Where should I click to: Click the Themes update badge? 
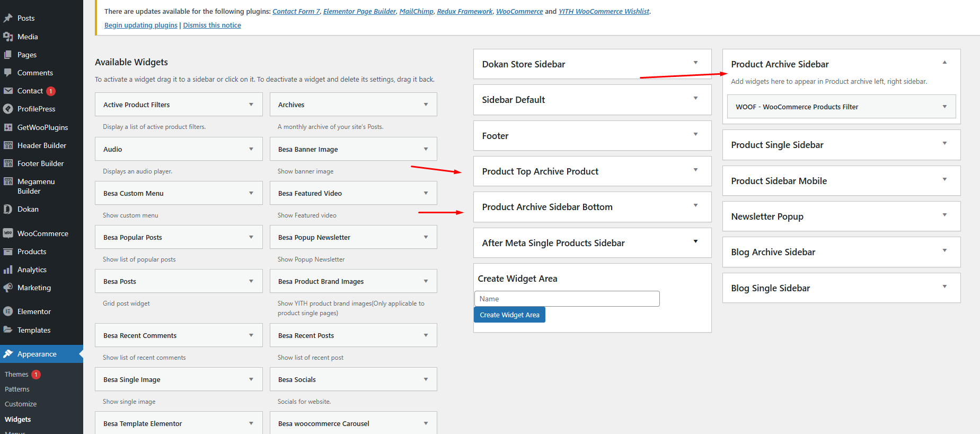(x=36, y=375)
